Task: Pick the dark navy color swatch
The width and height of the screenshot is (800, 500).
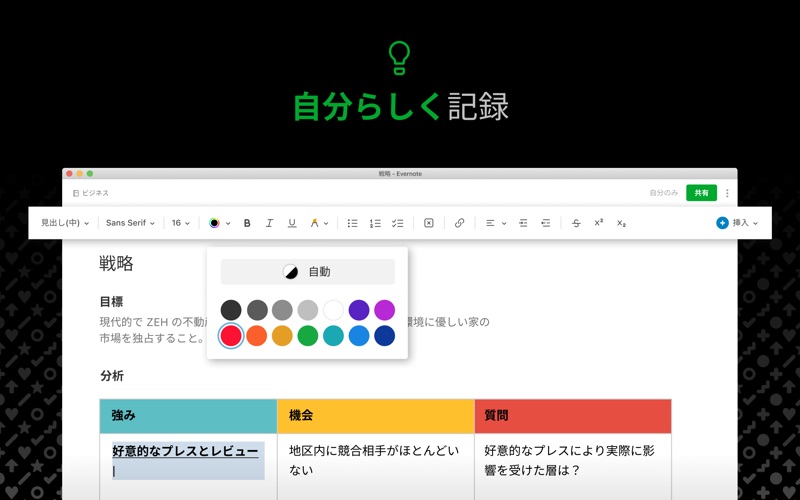Action: (x=385, y=336)
